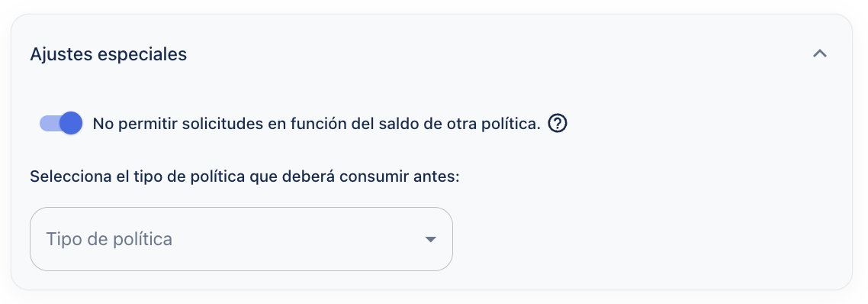Viewport: 868px width, 304px height.
Task: Collapse the Ajustes especiales section chevron
Action: tap(819, 53)
